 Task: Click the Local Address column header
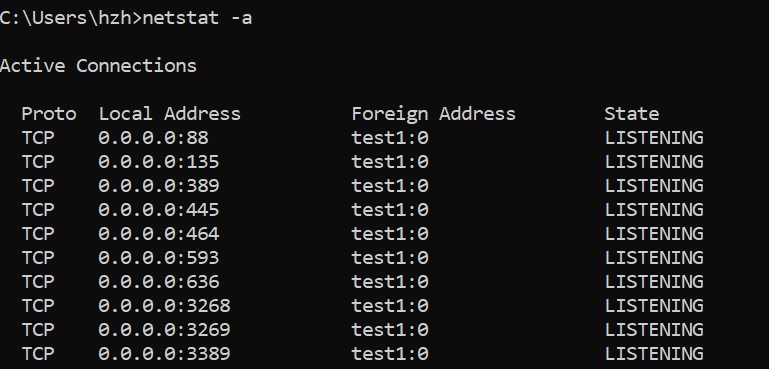tap(170, 114)
